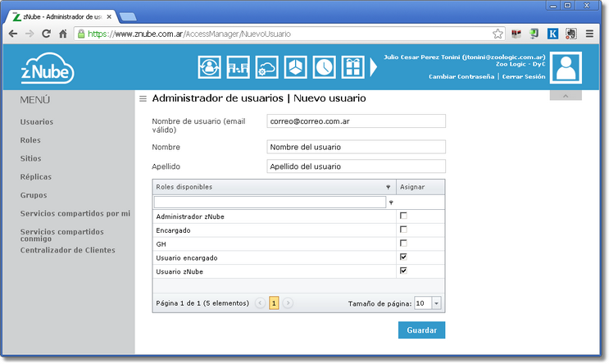This screenshot has width=609, height=364.
Task: Click the Apellido input field
Action: [356, 166]
